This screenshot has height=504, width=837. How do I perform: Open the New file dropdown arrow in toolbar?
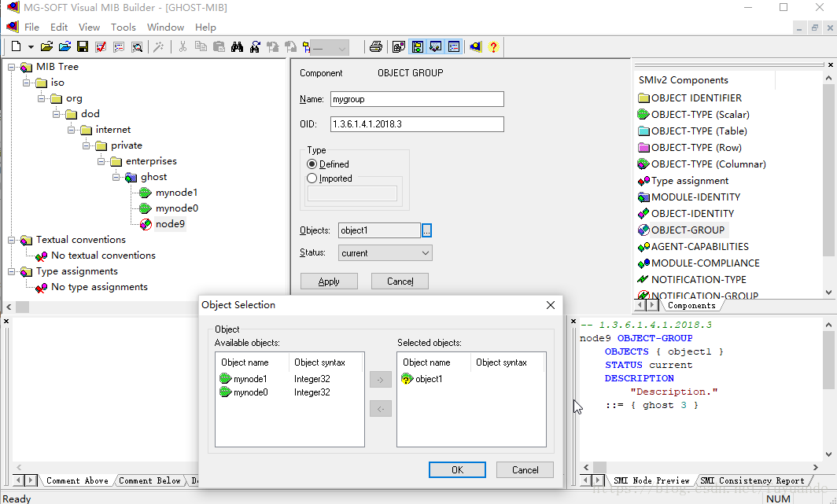tap(31, 47)
